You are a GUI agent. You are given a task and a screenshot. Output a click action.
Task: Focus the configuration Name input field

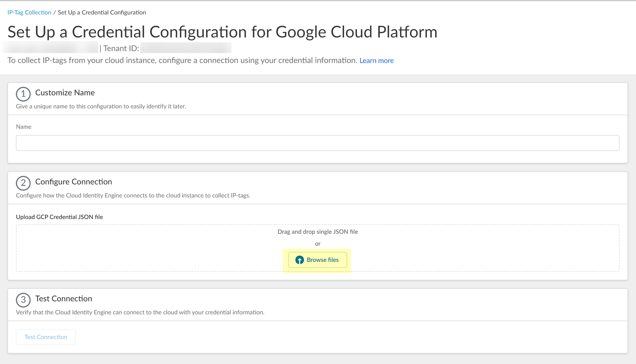[x=317, y=143]
